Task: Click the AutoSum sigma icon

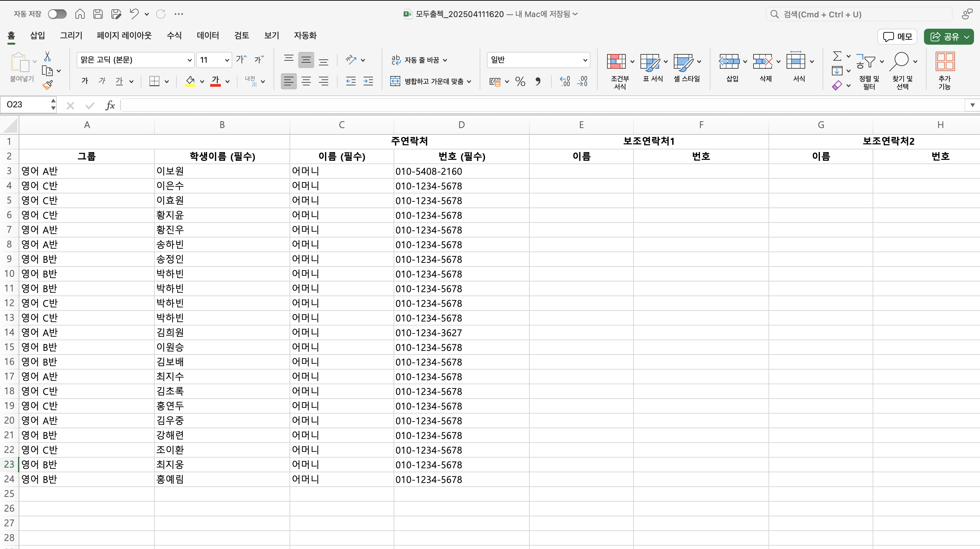Action: [x=837, y=56]
